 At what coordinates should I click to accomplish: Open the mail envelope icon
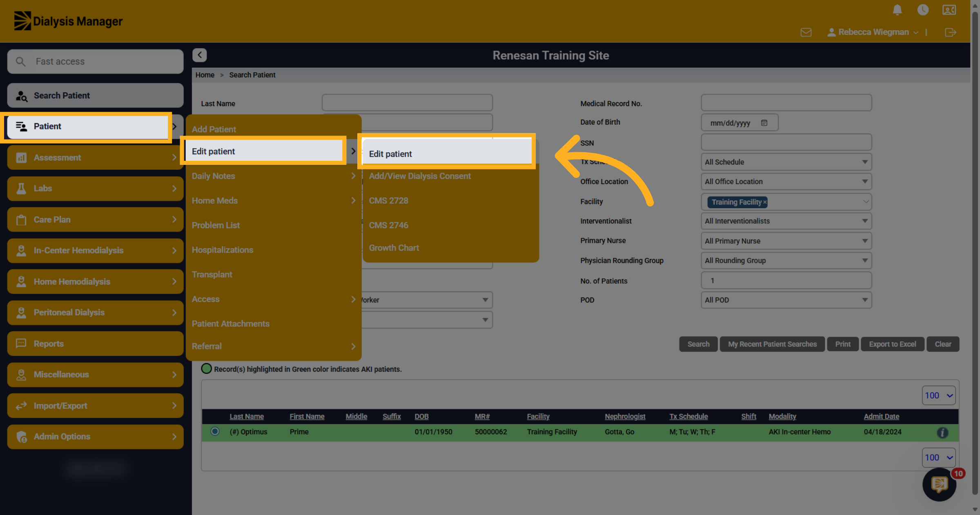click(x=806, y=32)
